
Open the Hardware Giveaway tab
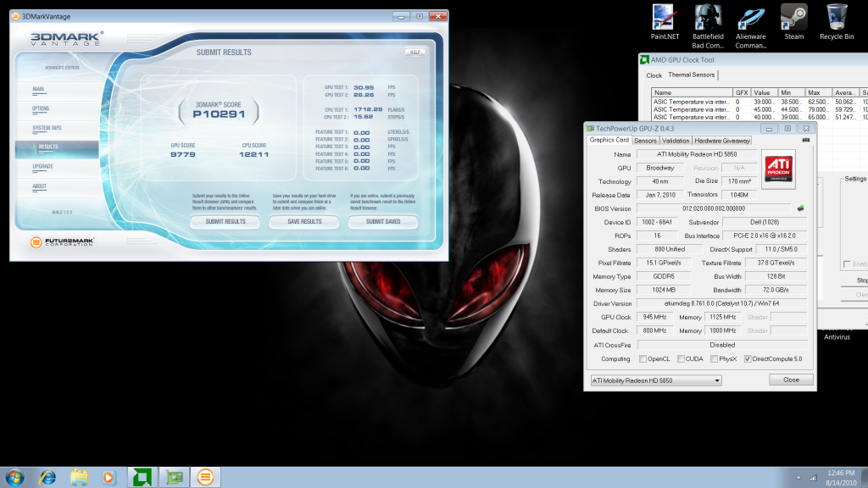click(722, 141)
